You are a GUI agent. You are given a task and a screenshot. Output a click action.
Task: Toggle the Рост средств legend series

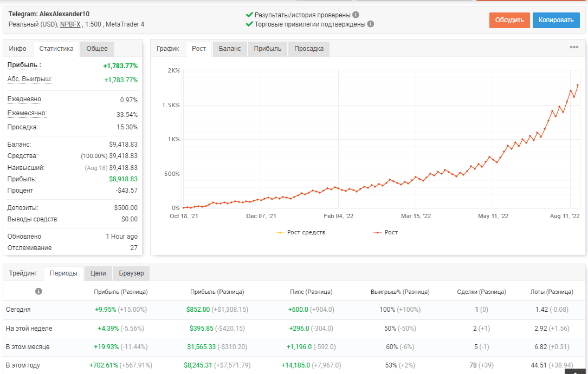tap(300, 233)
